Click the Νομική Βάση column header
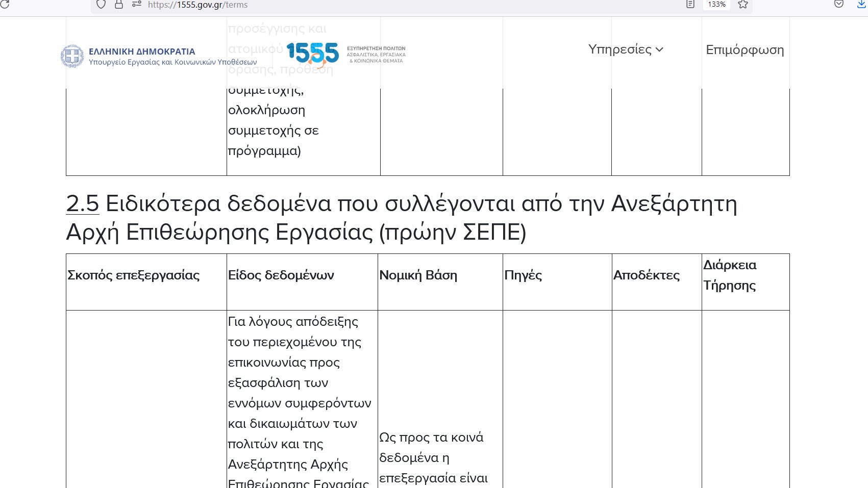 tap(418, 275)
